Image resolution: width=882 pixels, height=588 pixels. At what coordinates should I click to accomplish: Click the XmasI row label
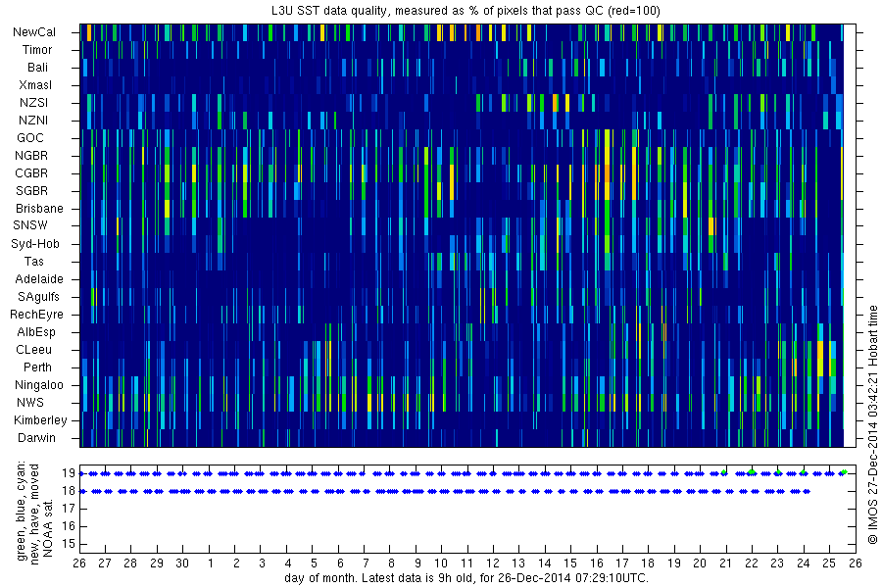tap(35, 85)
